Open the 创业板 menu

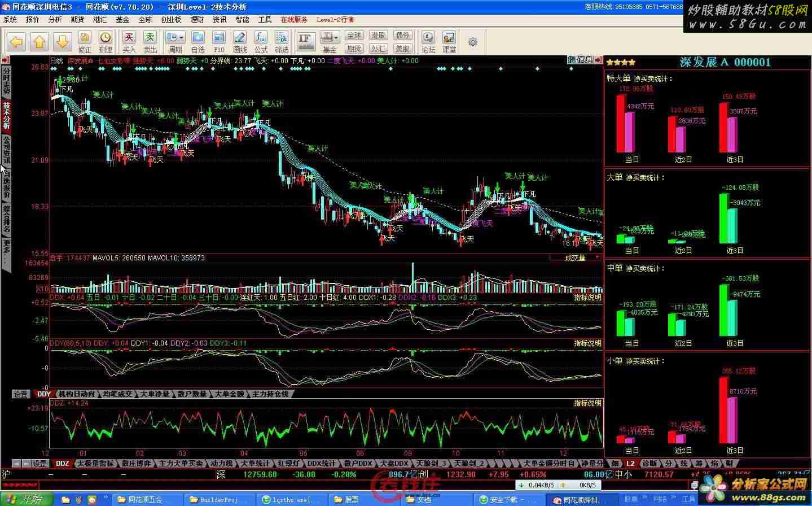pos(172,20)
